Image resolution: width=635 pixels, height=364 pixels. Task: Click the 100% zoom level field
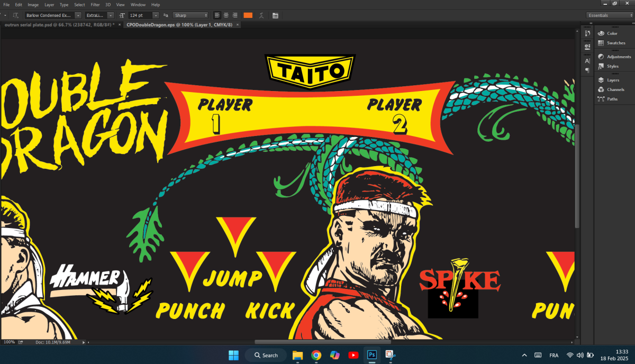tap(9, 342)
